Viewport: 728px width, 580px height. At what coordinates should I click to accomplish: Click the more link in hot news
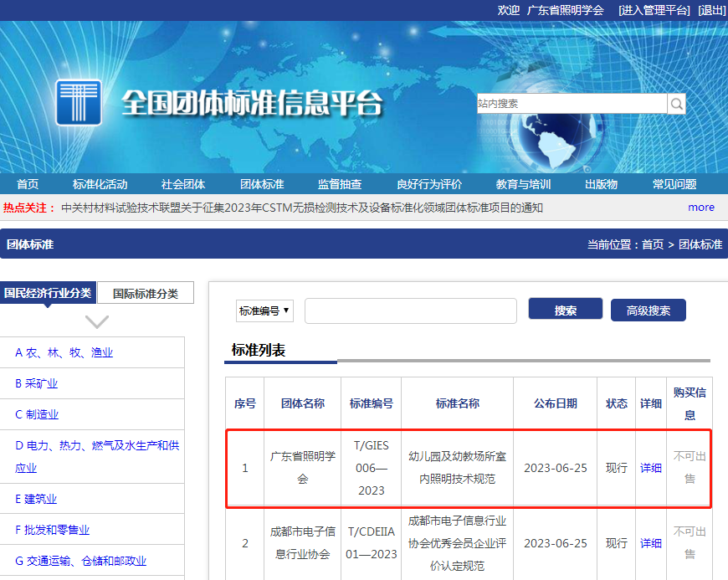(x=701, y=207)
